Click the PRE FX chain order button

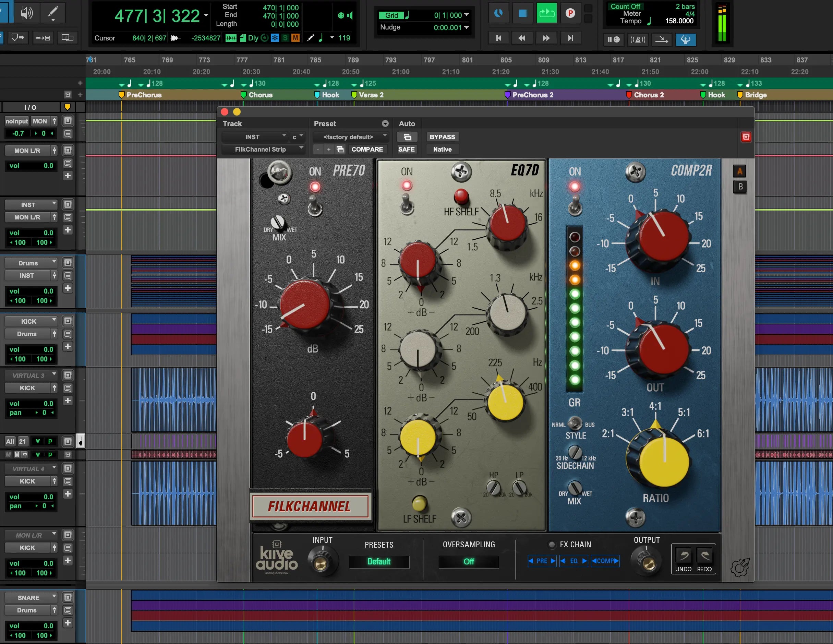542,560
